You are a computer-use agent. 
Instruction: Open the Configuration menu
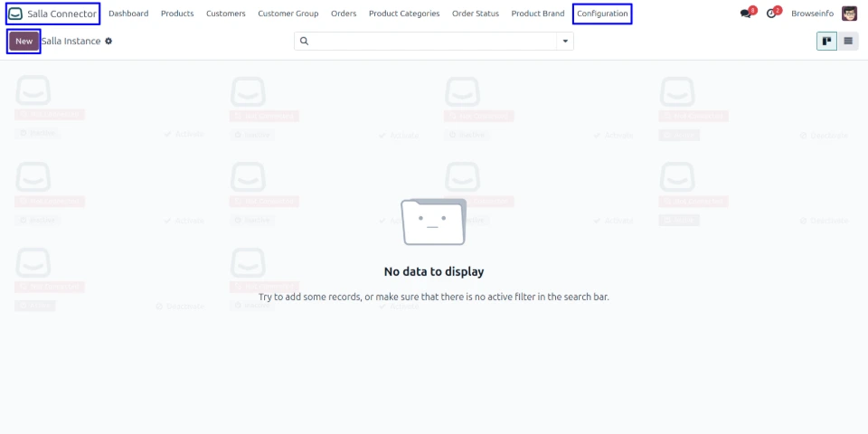coord(602,14)
